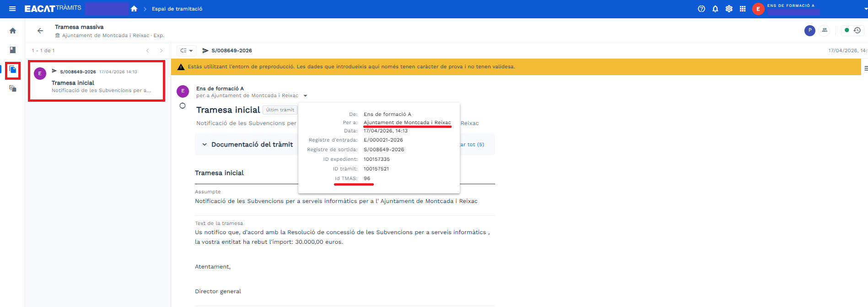Viewport: 868px width, 307px height.
Task: Select the circle radio next to Tramesa inicial
Action: coord(183,106)
